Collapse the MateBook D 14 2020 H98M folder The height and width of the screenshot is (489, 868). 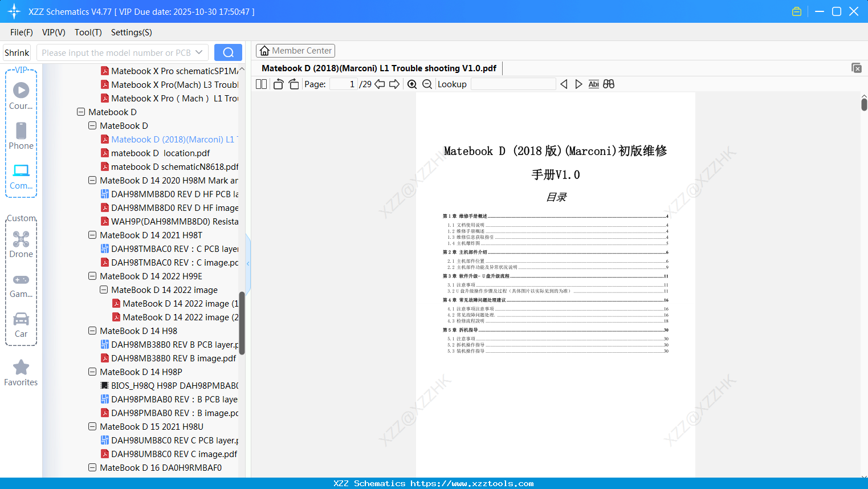[92, 181]
